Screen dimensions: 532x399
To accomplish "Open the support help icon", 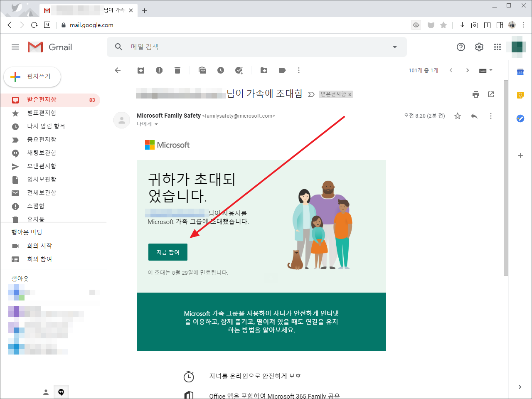I will [461, 47].
